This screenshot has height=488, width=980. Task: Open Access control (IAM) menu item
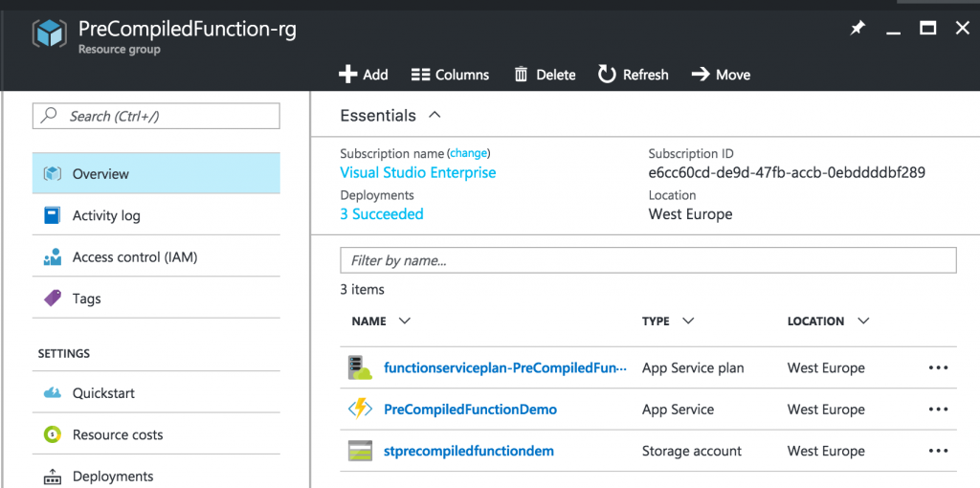coord(156,257)
